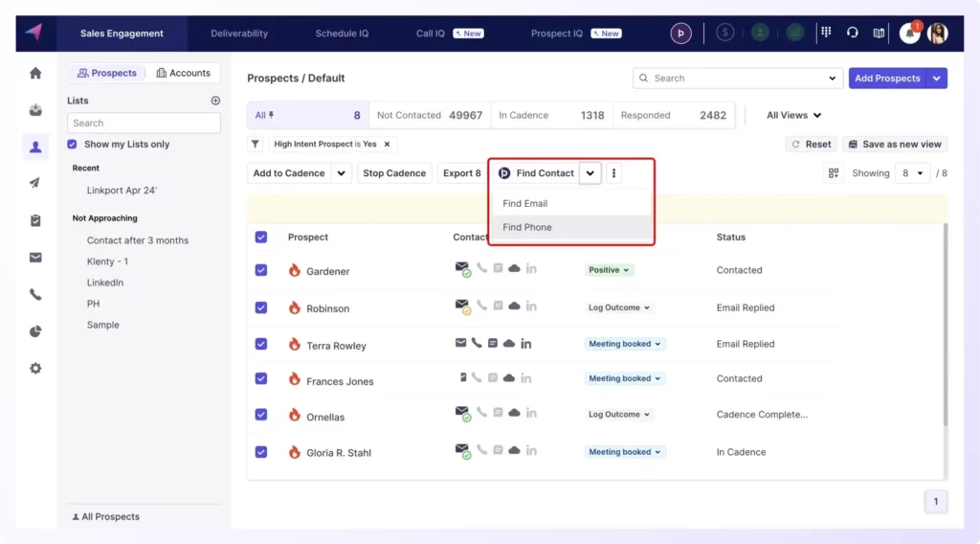Screen dimensions: 980x544
Task: Click the Klenty logo in top bar
Action: 33,32
